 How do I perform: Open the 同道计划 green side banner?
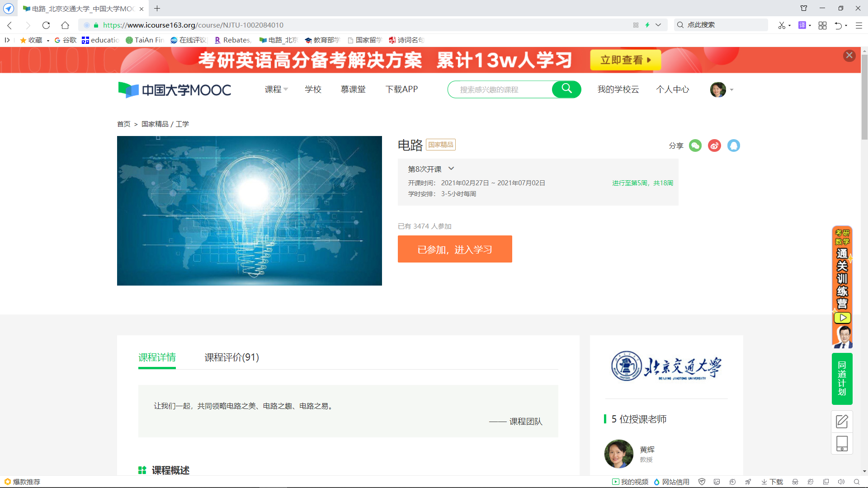pos(842,379)
